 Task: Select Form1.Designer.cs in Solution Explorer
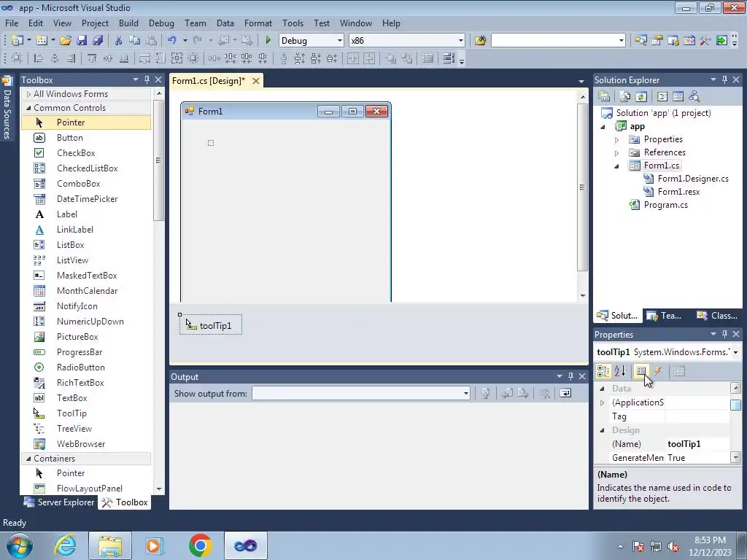click(693, 179)
